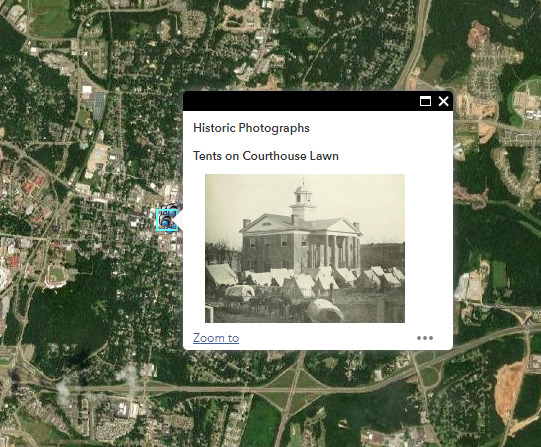Click the blue-roofed building northwest of downtown
Screen dimensions: 541x447
(98, 101)
